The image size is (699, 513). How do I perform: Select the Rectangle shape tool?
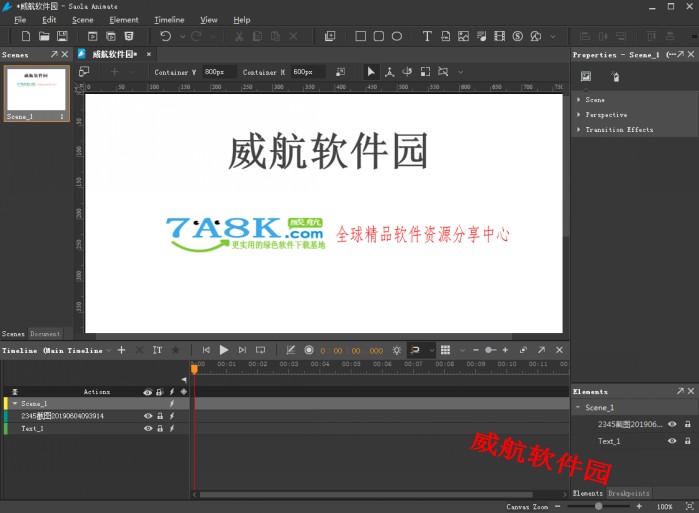coord(360,36)
